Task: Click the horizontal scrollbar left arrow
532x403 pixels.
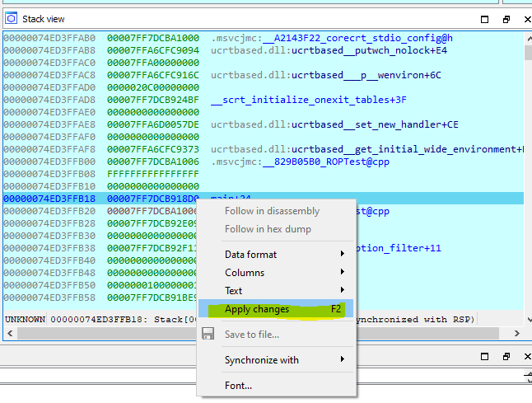Action: [x=7, y=333]
